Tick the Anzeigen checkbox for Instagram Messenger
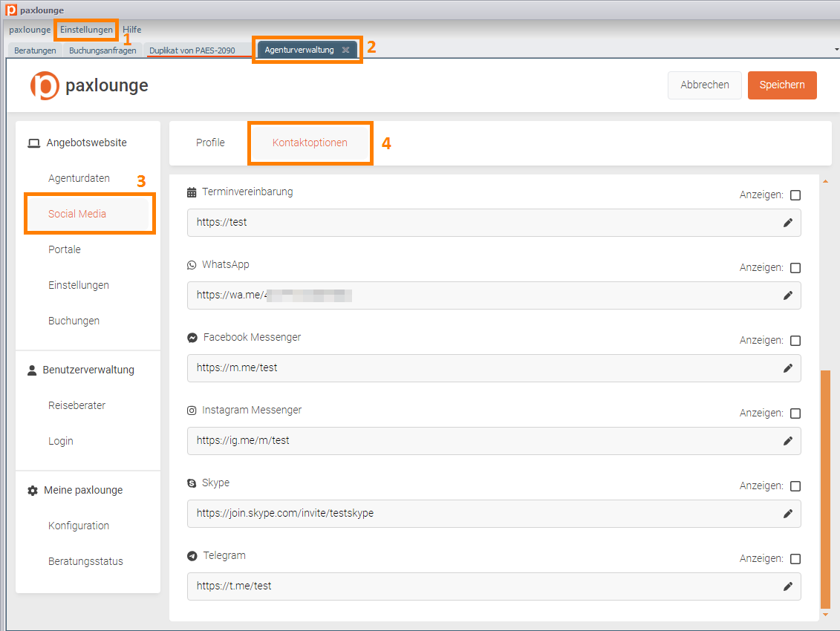This screenshot has height=631, width=840. [x=795, y=413]
